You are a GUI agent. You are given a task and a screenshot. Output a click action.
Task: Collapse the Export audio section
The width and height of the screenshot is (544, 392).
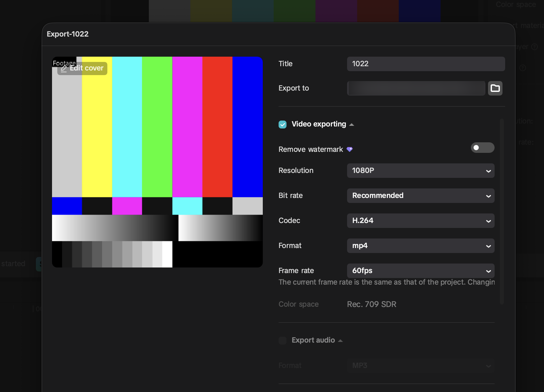tap(340, 341)
